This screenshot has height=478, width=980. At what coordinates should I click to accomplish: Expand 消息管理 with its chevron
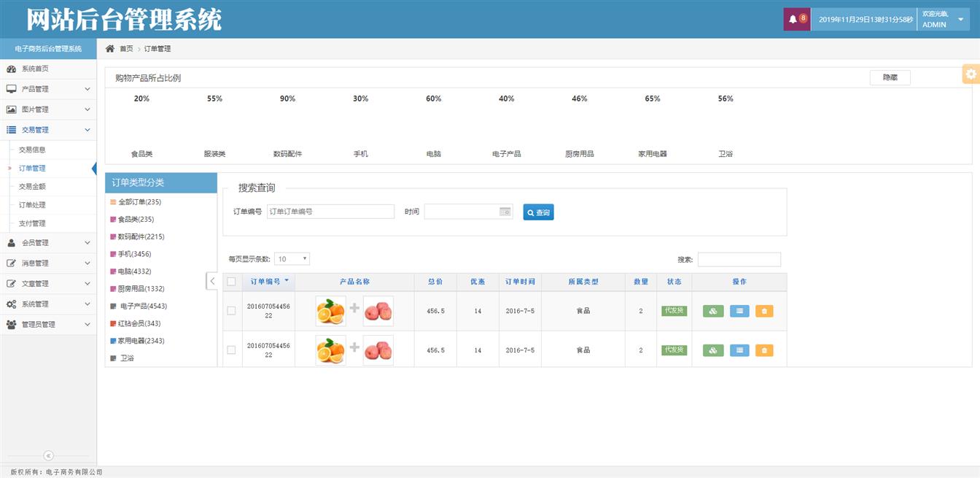pos(87,263)
